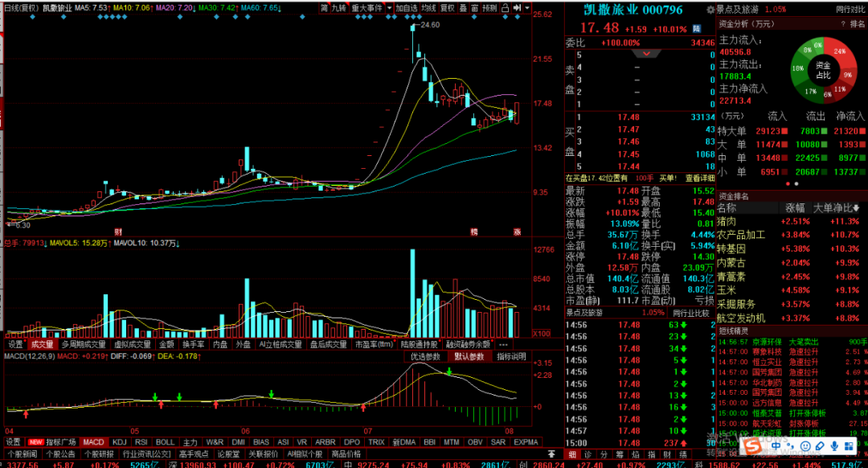Open the ... more volume indicators button
The height and width of the screenshot is (468, 868).
coord(502,344)
